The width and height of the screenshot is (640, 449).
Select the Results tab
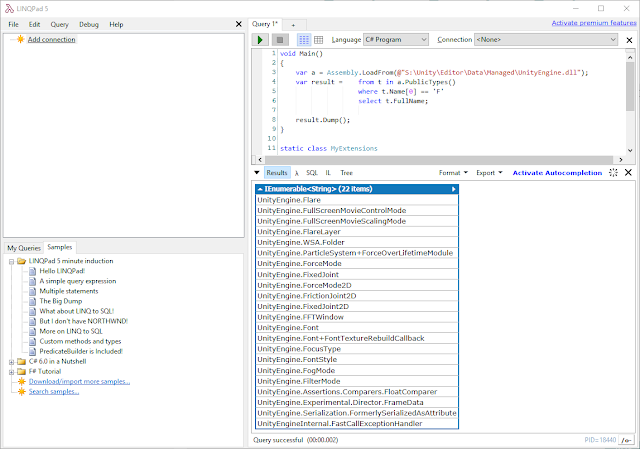277,173
